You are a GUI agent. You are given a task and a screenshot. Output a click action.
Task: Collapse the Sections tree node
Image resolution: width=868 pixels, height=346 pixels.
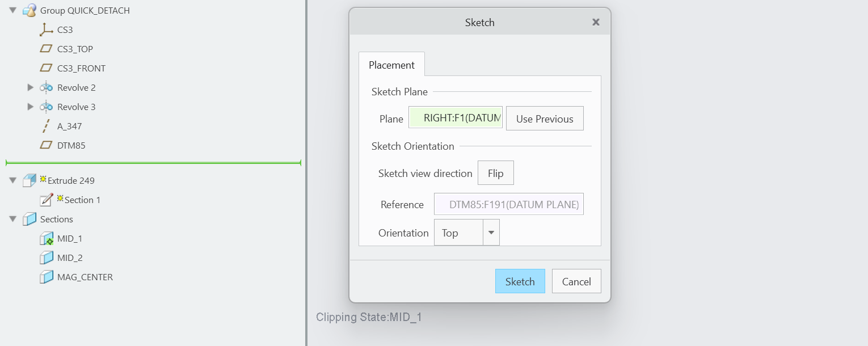click(x=12, y=218)
